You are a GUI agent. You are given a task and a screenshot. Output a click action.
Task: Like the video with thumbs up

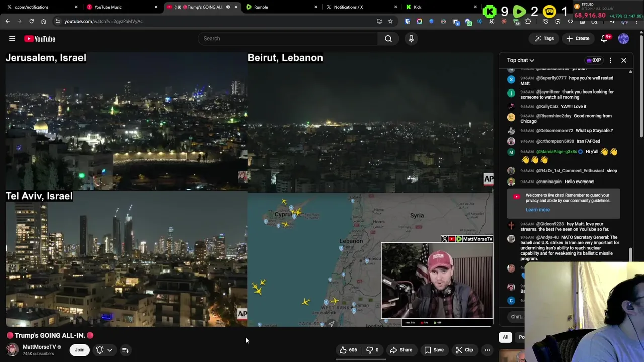[x=348, y=350]
